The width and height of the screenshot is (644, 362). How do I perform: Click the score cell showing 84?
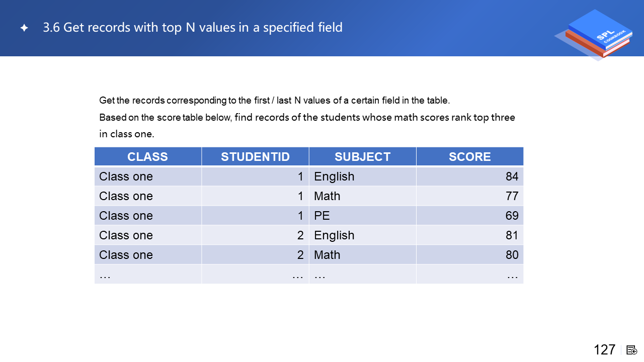click(x=512, y=176)
